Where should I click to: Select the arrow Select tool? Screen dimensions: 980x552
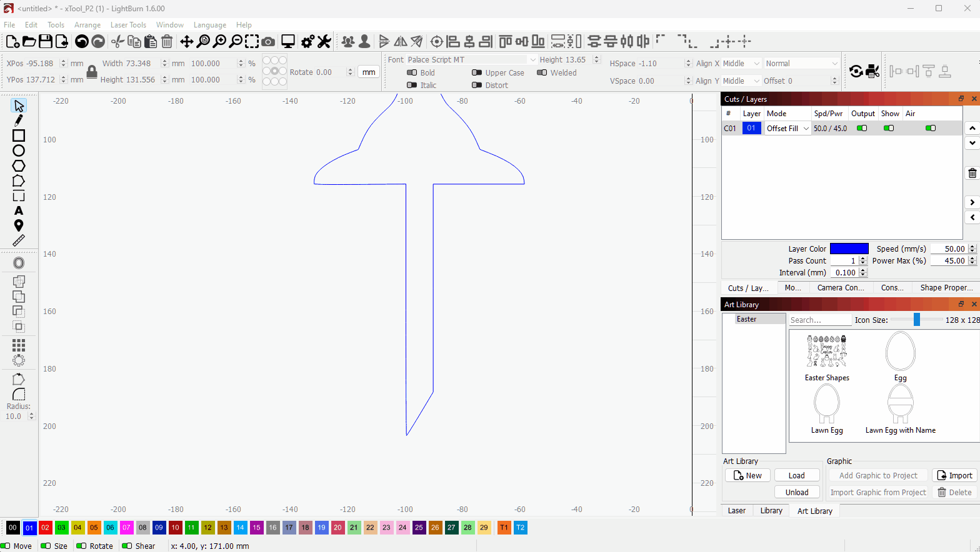[19, 106]
